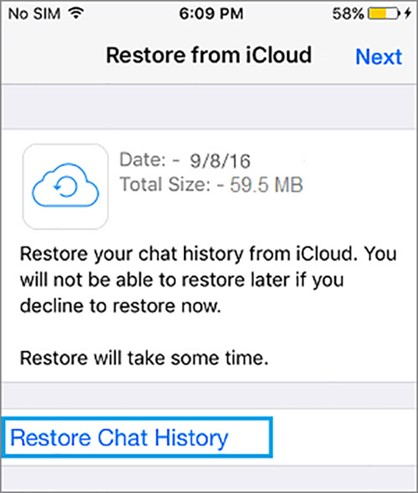The height and width of the screenshot is (493, 418).
Task: Tap the 6:09 PM clock
Action: coord(211,14)
